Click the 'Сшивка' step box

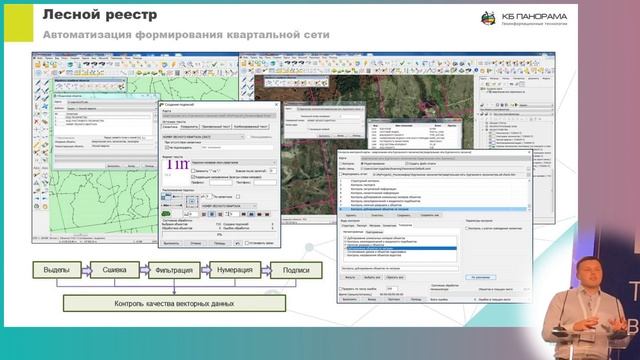115,270
